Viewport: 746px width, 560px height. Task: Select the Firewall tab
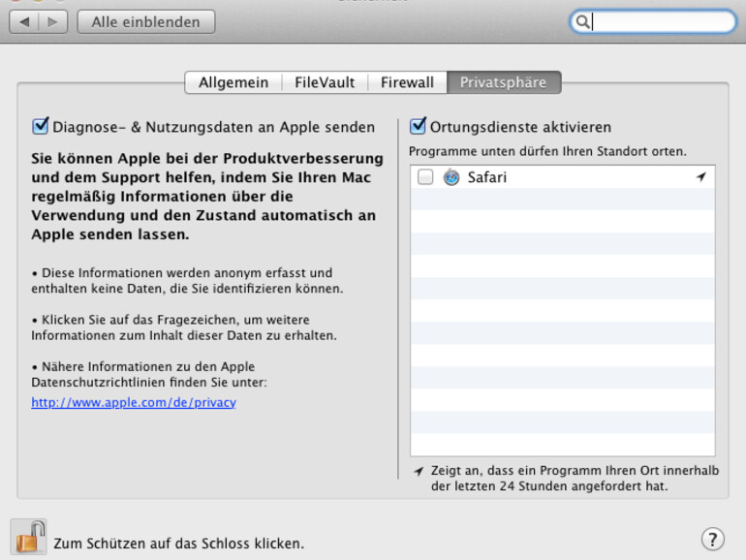pos(407,82)
